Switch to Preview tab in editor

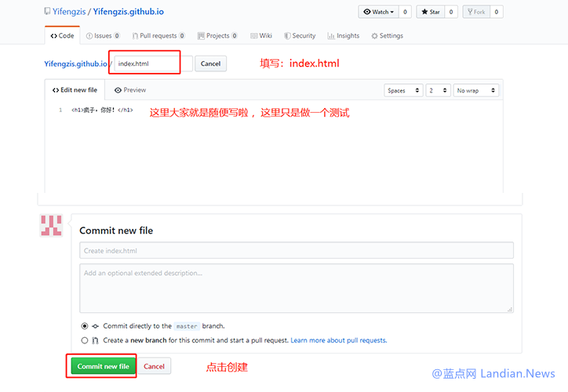coord(130,90)
